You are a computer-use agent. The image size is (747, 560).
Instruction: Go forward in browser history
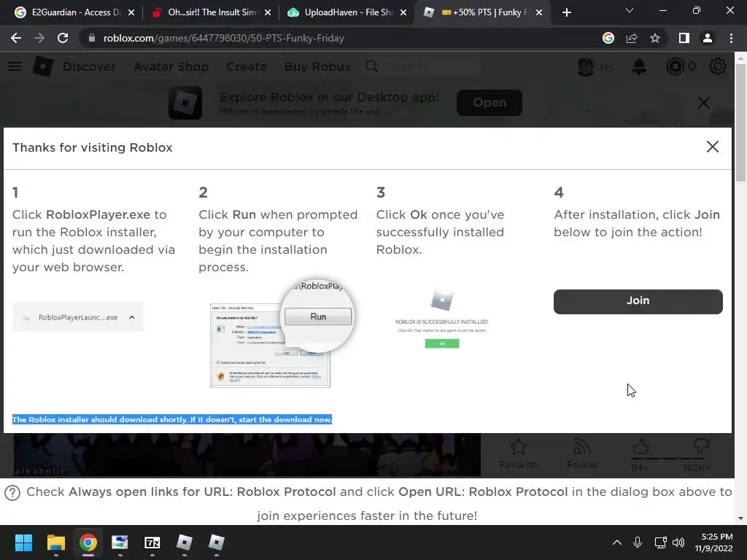click(x=39, y=38)
